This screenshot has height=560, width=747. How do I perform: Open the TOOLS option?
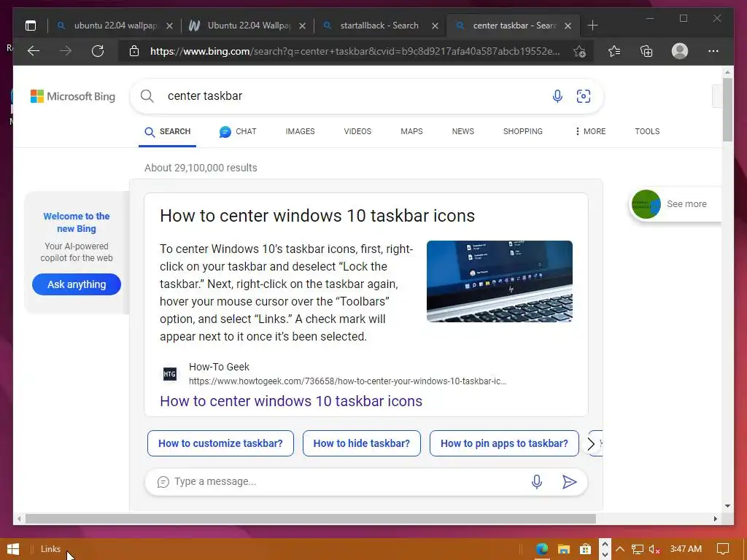tap(647, 131)
